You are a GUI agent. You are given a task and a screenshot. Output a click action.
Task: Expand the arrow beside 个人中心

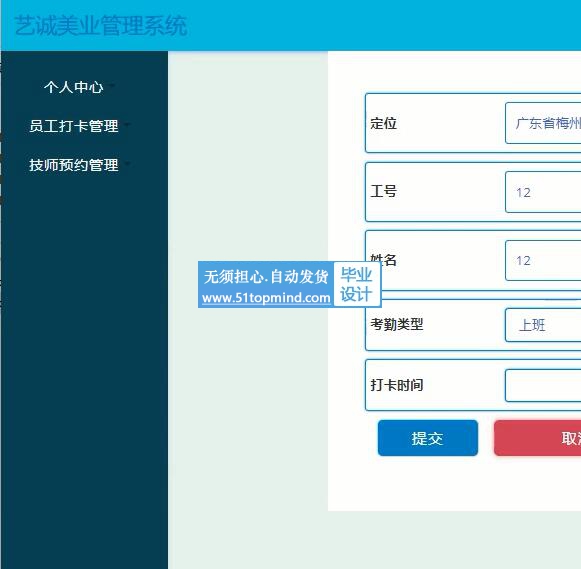[x=112, y=86]
